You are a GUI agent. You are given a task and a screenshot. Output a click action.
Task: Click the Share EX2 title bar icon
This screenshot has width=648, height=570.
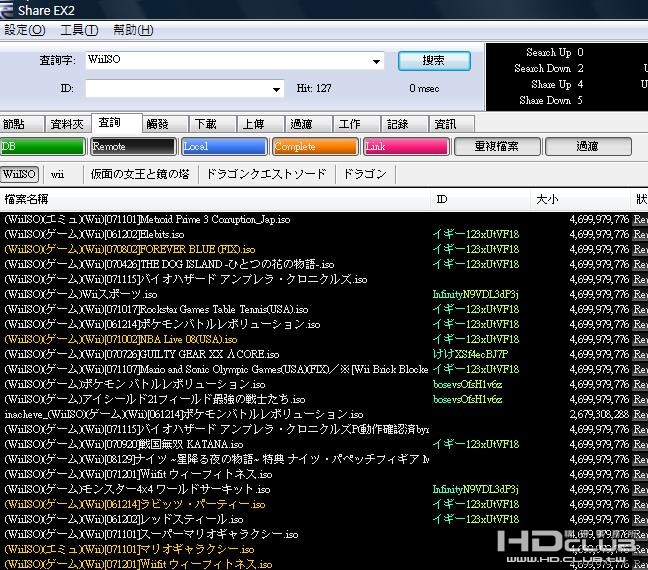7,10
